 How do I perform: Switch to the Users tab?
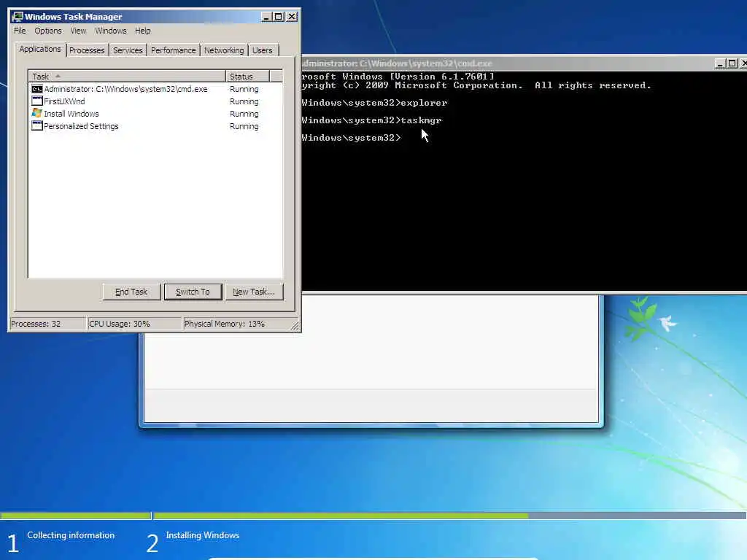point(263,50)
